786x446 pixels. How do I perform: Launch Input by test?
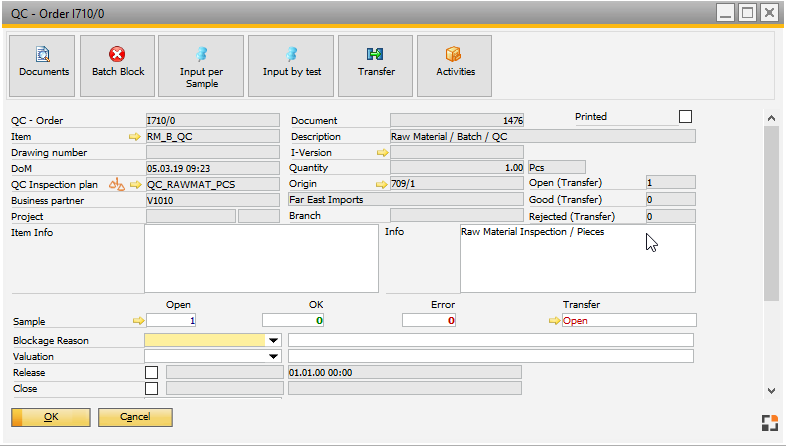[x=291, y=65]
